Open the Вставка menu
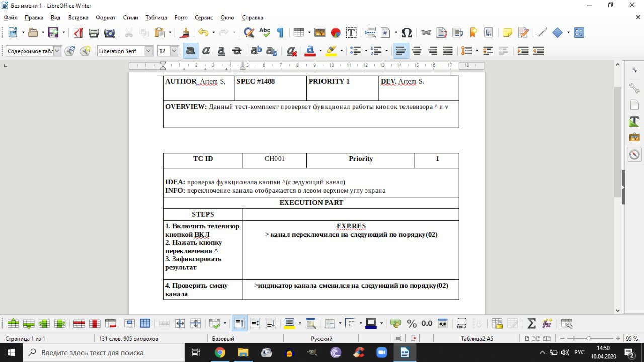The height and width of the screenshot is (362, 644). tap(78, 17)
